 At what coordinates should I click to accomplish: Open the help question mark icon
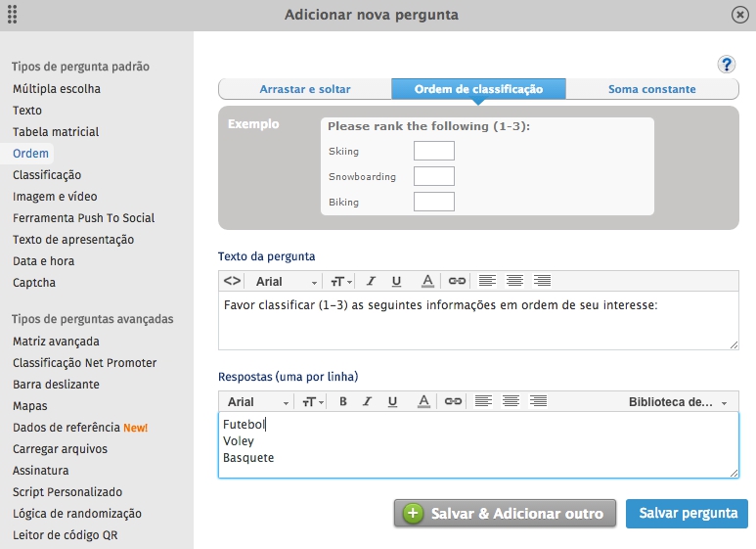coord(726,65)
